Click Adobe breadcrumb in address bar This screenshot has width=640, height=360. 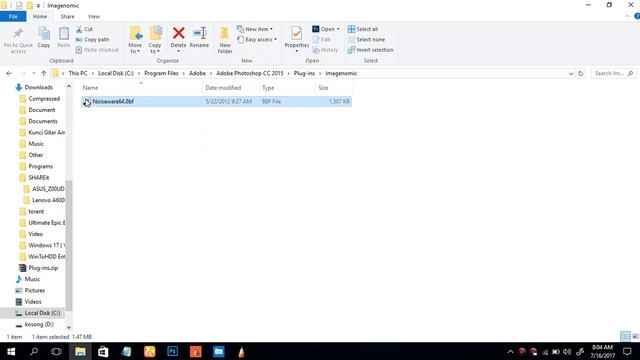[197, 73]
